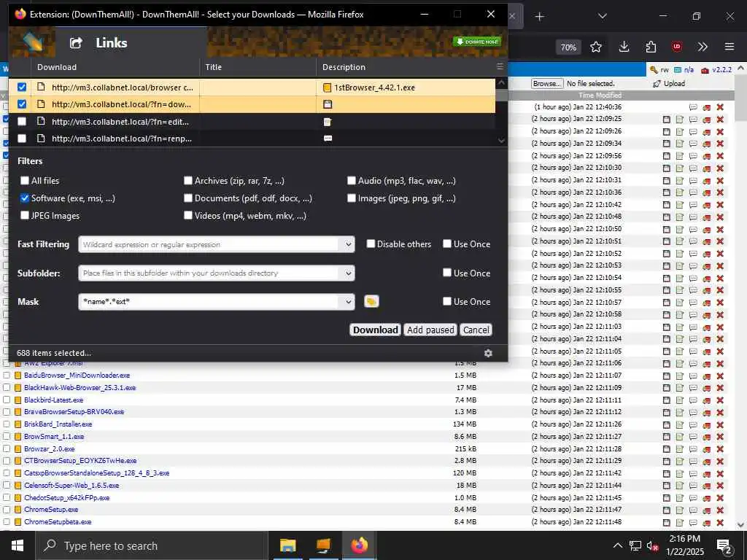747x560 pixels.
Task: Click download icon in 12:11:03 row
Action: 667,327
